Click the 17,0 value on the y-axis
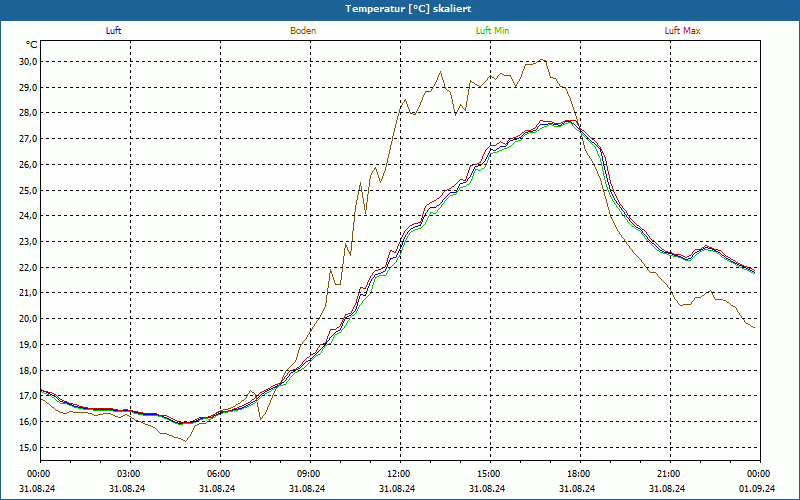The height and width of the screenshot is (500, 800). point(29,396)
